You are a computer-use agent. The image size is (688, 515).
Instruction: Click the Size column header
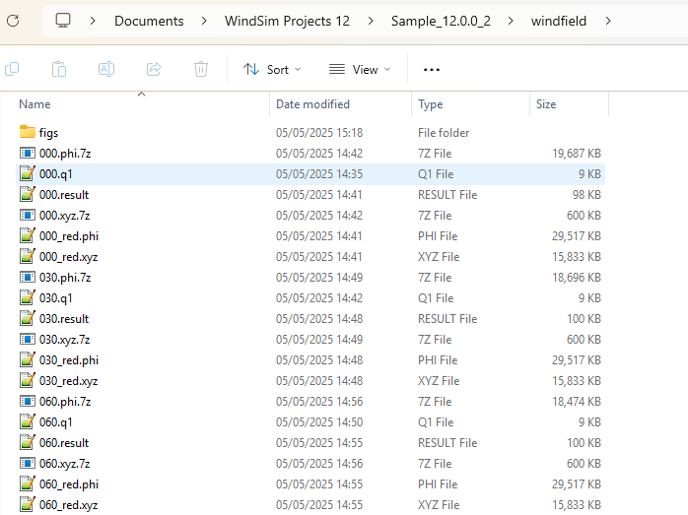(546, 104)
